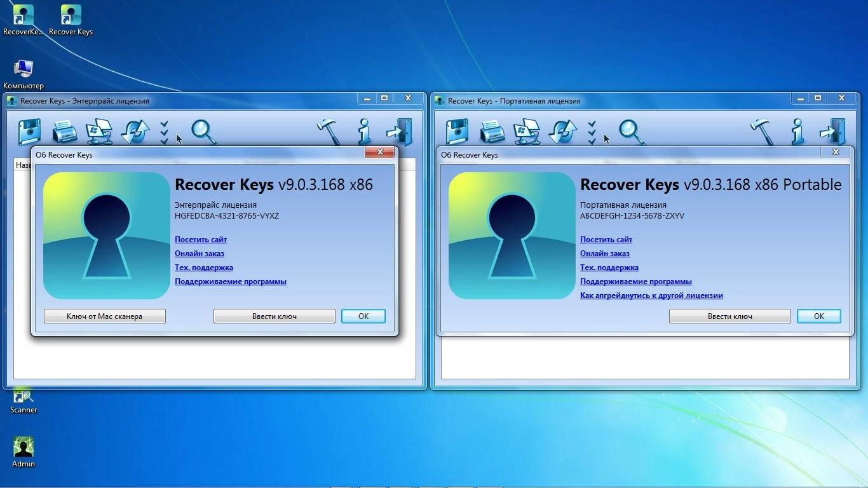This screenshot has height=488, width=868.
Task: Minimize the Portable license main window
Action: pos(801,98)
